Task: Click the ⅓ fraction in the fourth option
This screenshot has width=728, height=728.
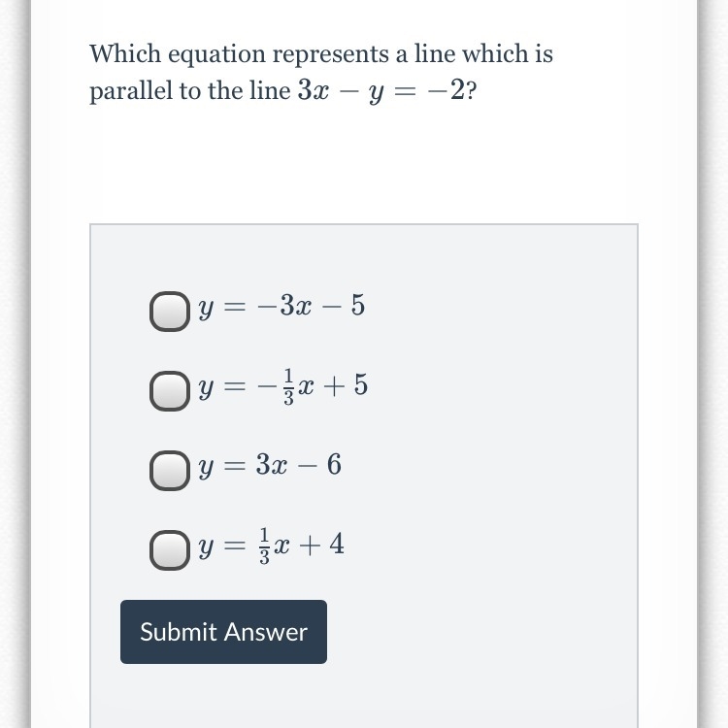Action: (264, 546)
